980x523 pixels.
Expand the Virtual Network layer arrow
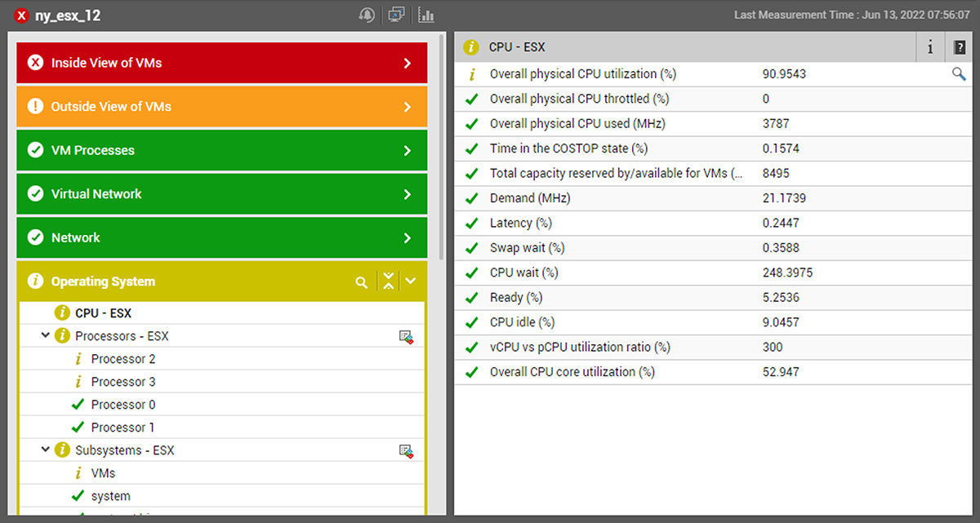point(408,194)
